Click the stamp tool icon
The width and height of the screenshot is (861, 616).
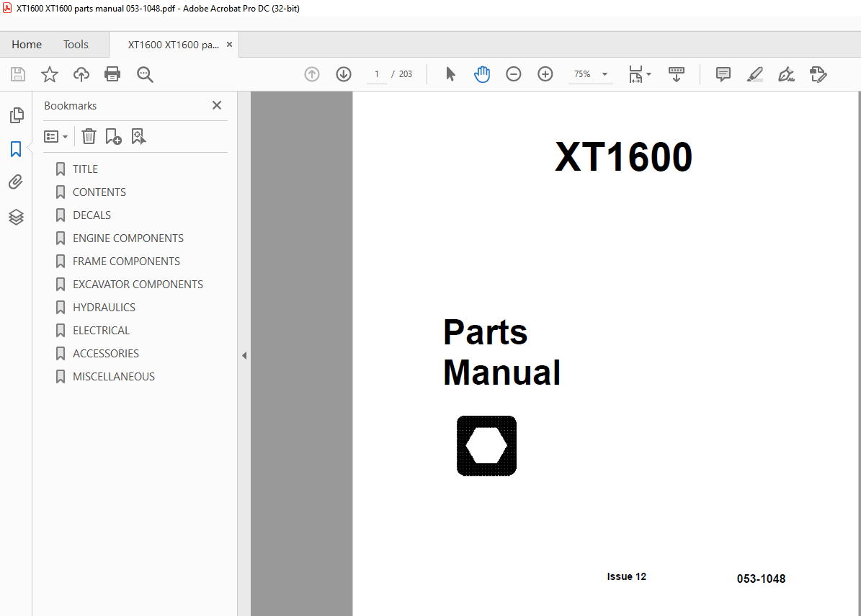818,74
